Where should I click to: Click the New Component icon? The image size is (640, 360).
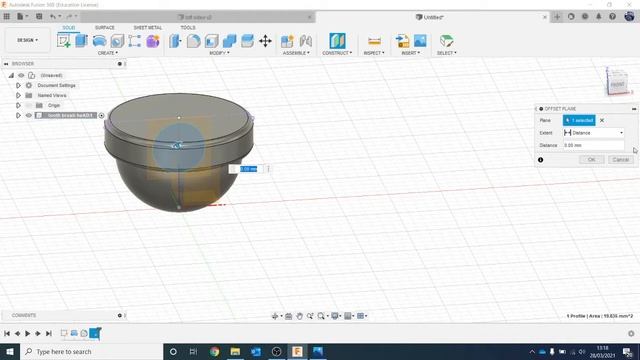point(287,41)
